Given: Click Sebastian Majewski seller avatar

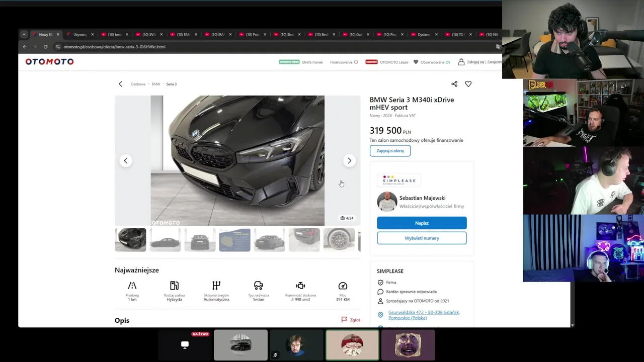Looking at the screenshot, I should click(387, 202).
